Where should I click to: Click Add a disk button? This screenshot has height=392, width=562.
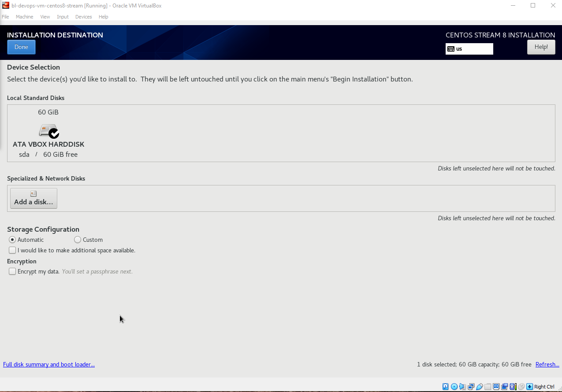(x=33, y=198)
